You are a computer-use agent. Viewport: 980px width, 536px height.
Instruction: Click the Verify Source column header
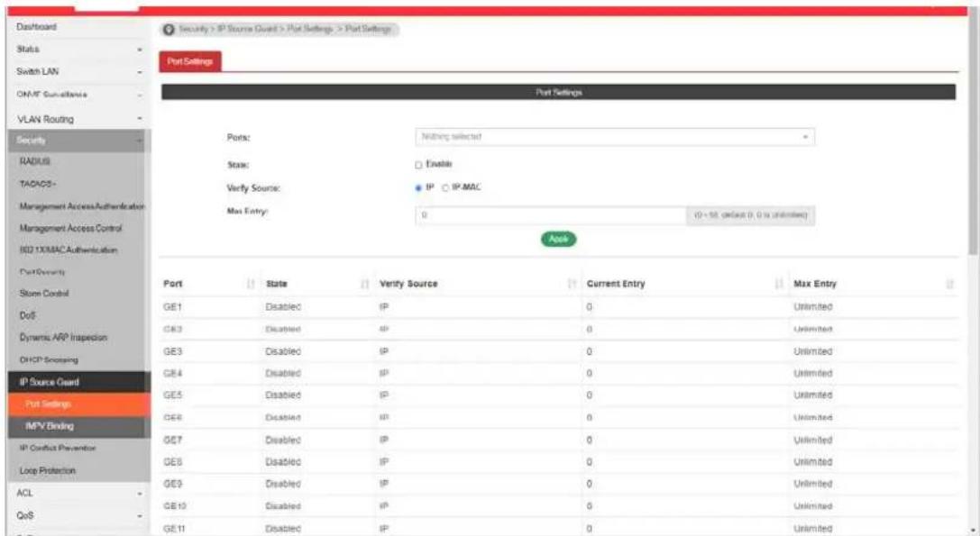(x=408, y=284)
